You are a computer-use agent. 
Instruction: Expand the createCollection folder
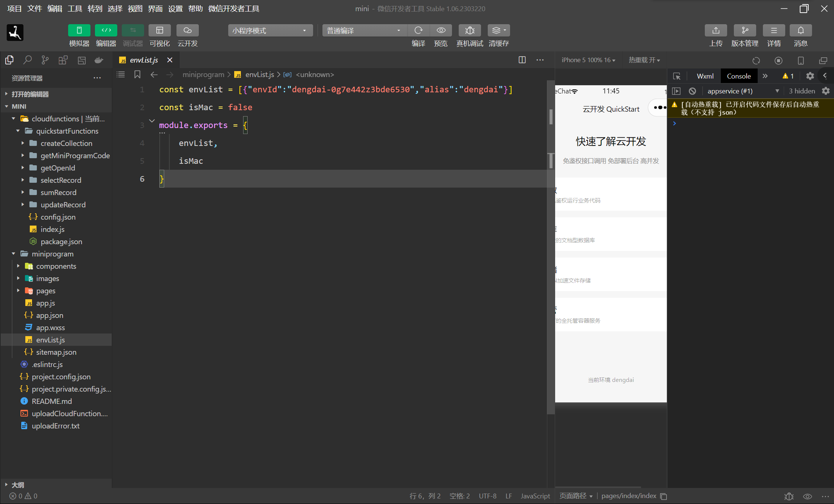pos(66,143)
